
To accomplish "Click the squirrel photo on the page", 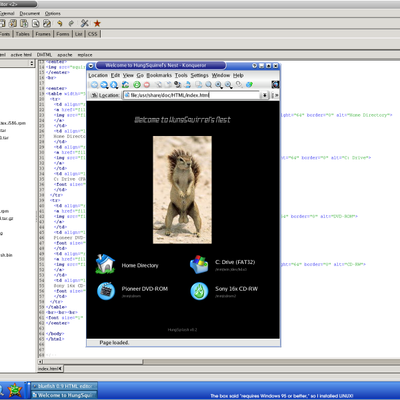I will [182, 190].
